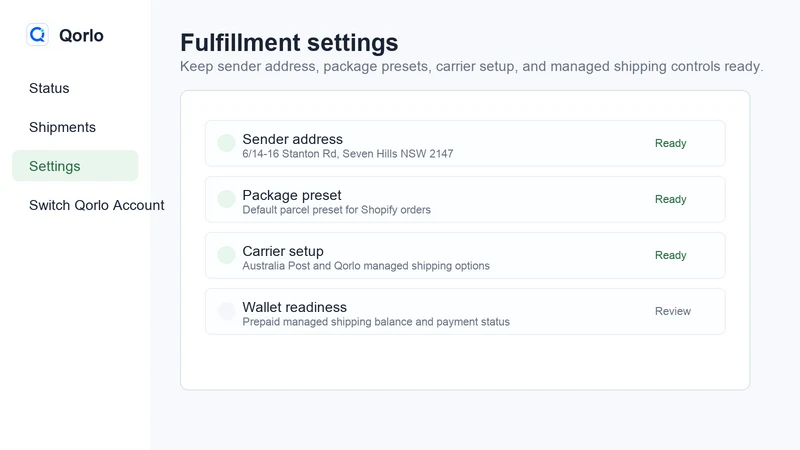Click the Sender address status dot
The image size is (800, 450).
click(227, 143)
